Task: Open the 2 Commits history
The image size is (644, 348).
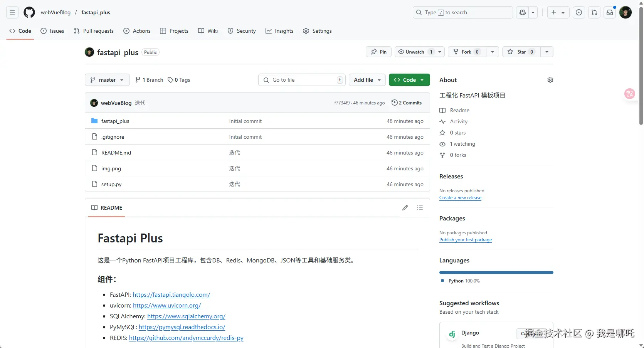Action: (x=407, y=103)
